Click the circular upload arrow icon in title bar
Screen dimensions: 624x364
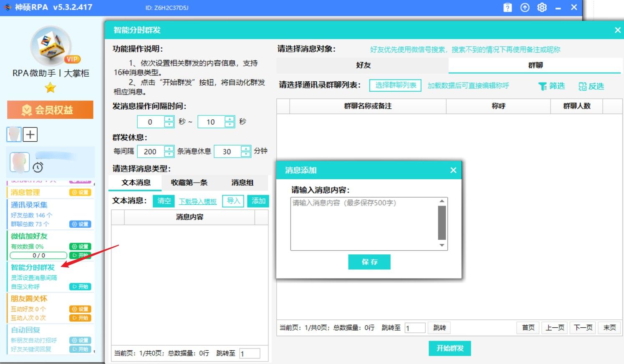click(x=524, y=7)
